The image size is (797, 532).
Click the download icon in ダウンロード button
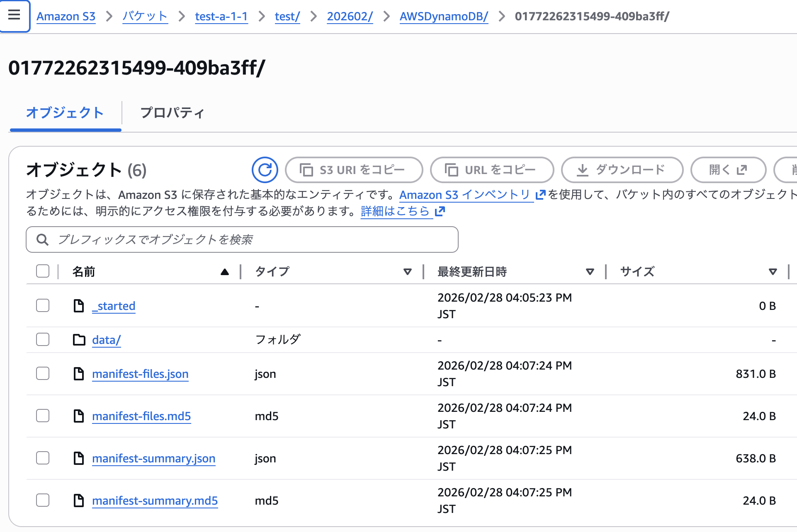pyautogui.click(x=583, y=169)
